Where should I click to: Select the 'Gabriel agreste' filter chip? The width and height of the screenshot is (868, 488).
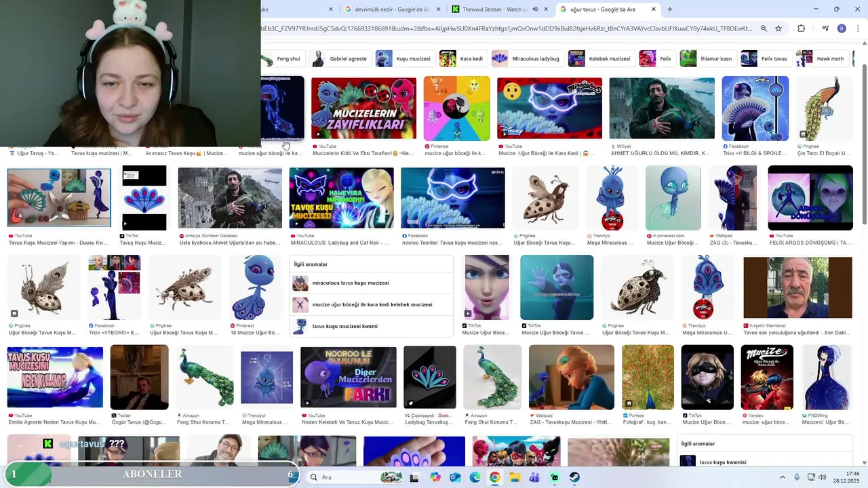pyautogui.click(x=340, y=59)
